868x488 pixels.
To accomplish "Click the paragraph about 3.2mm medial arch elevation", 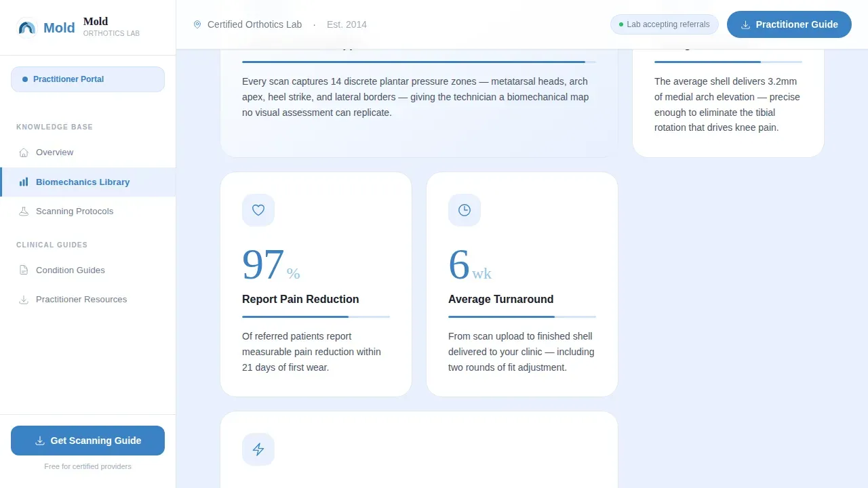I will pyautogui.click(x=727, y=104).
